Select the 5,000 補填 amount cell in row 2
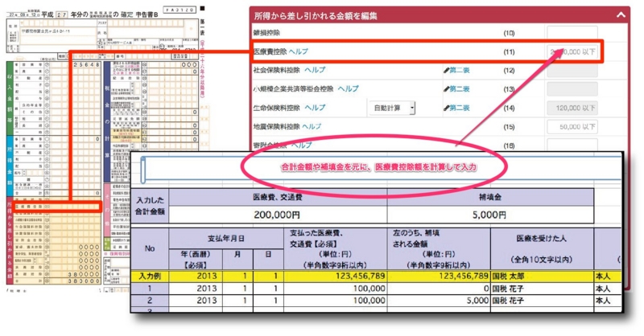644x336 pixels. 439,301
